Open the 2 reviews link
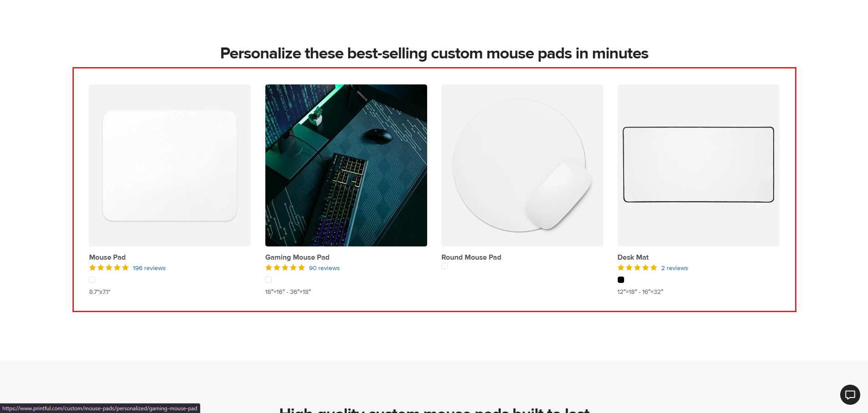Screen dimensions: 868x413 point(674,268)
